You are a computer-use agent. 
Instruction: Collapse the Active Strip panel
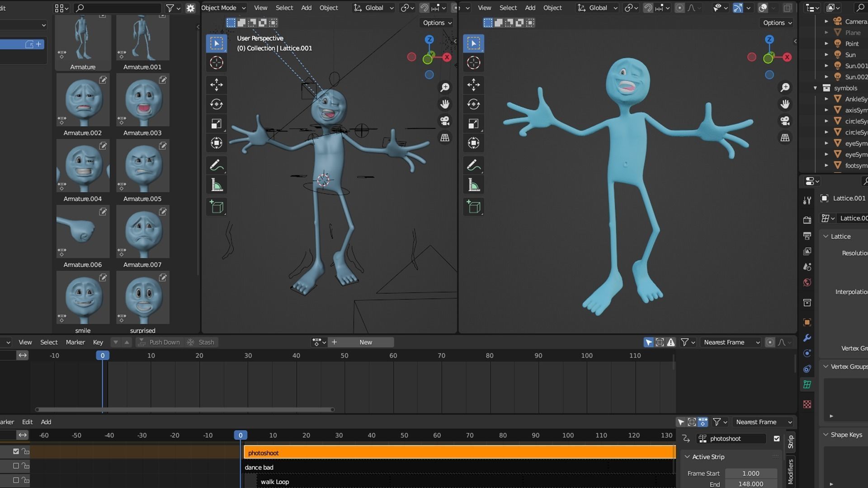[x=688, y=457]
